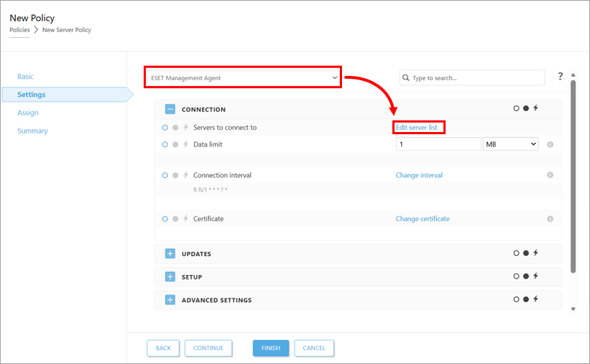Click the lightning icon on Updates section

click(x=536, y=254)
